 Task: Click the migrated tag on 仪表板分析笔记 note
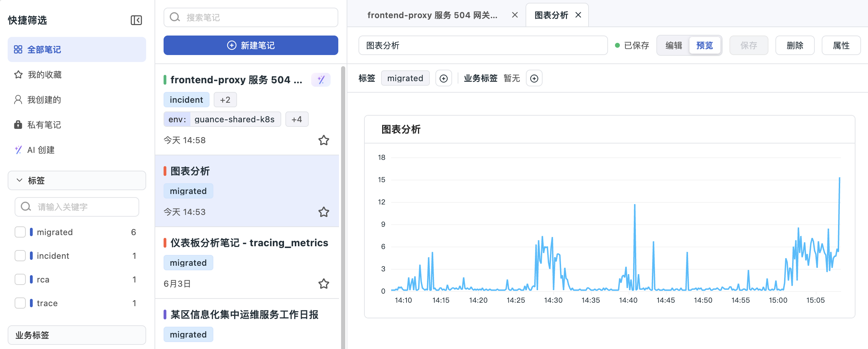(x=188, y=263)
